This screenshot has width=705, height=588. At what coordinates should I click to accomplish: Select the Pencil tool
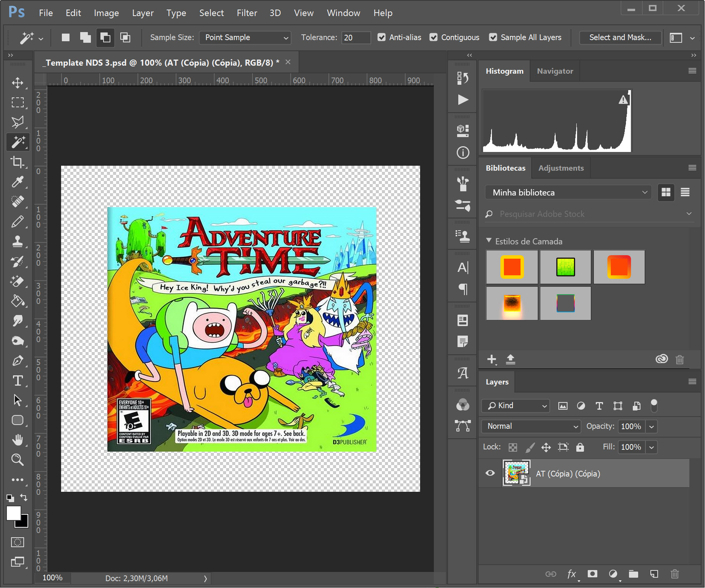[x=18, y=221]
